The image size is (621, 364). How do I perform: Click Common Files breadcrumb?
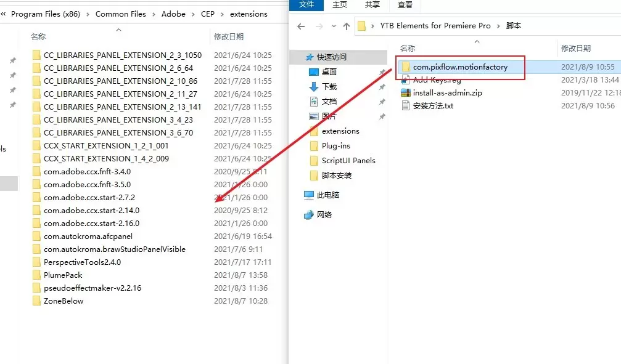click(120, 14)
